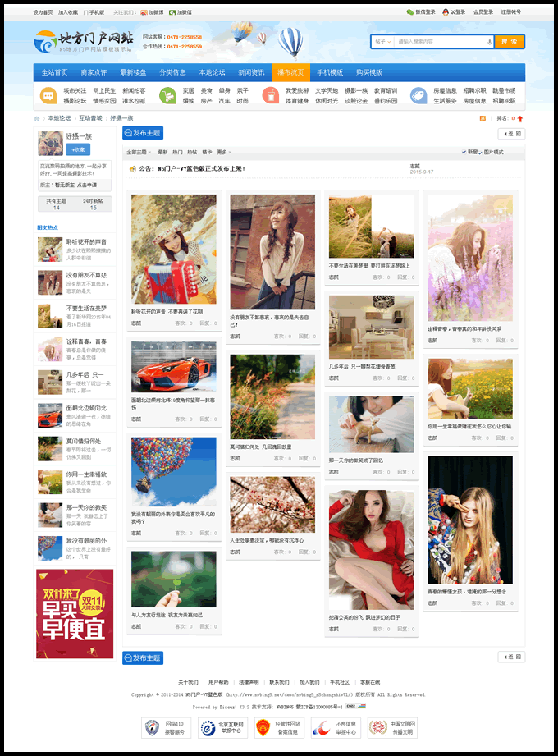Click the bottom 发布主题 button
Screen dimensions: 558x756
coord(143,658)
